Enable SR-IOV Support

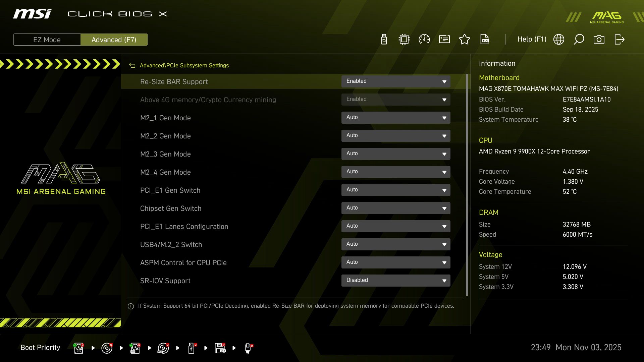pyautogui.click(x=396, y=280)
